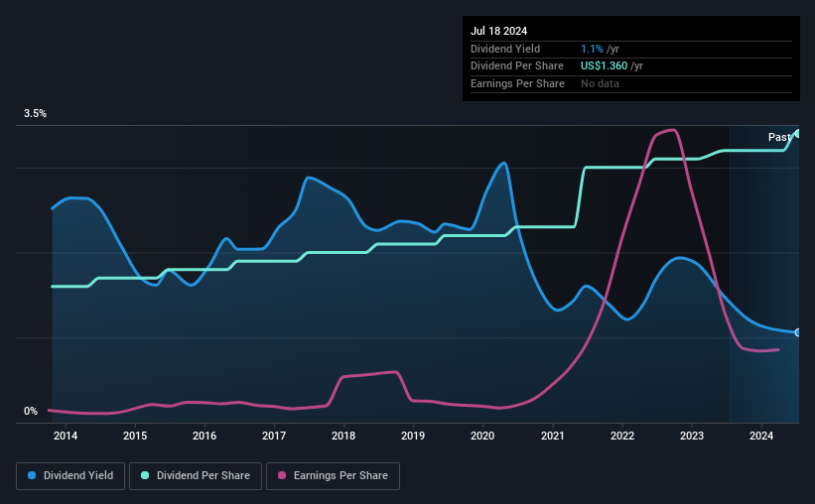Screen dimensions: 815x504
Task: Click the blue Dividend Yield legend dot
Action: click(x=32, y=475)
